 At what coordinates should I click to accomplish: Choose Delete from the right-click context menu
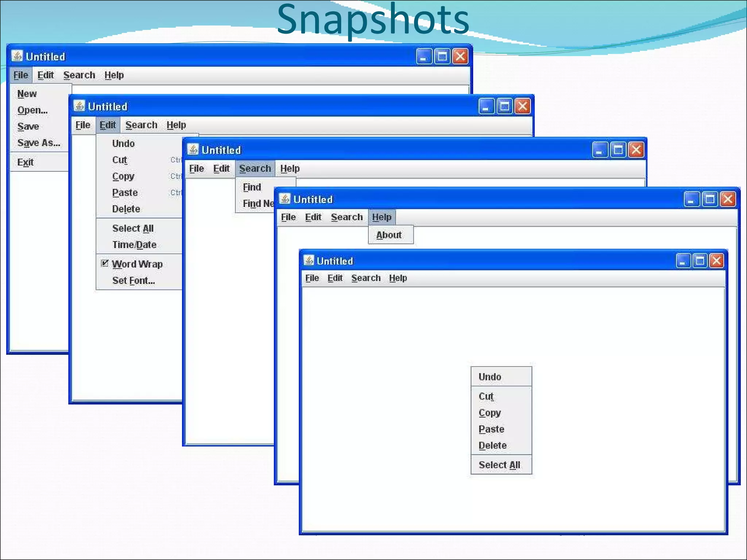pos(501,446)
